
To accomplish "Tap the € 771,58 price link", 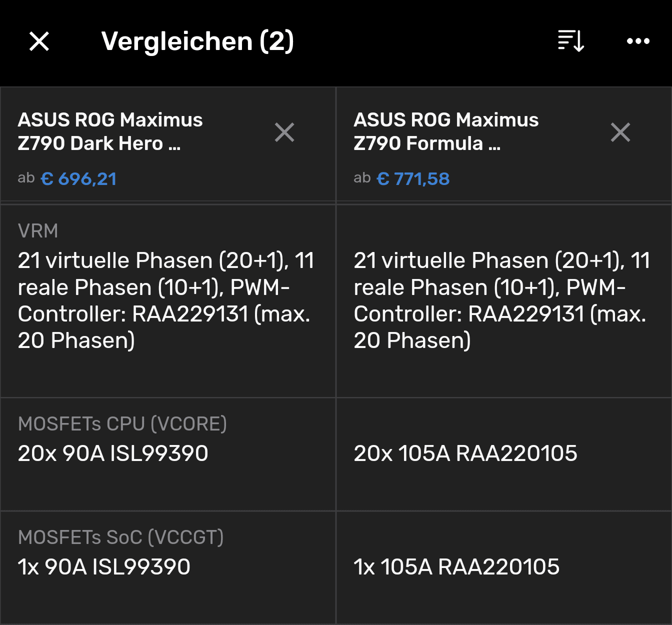I will pyautogui.click(x=413, y=179).
